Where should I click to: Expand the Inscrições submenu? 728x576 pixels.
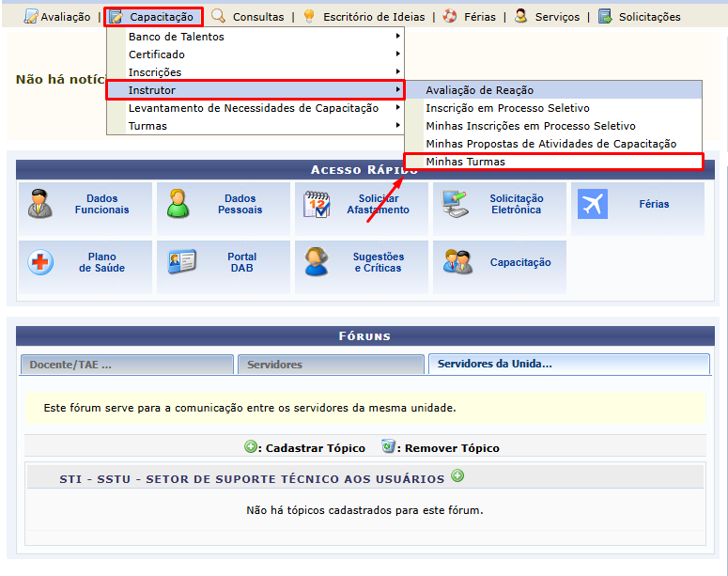point(256,72)
